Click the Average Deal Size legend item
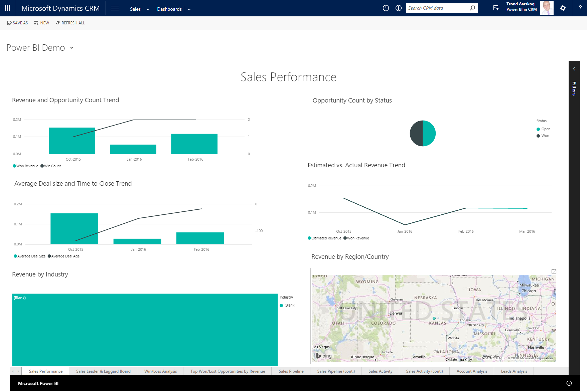The width and height of the screenshot is (587, 392). point(29,256)
